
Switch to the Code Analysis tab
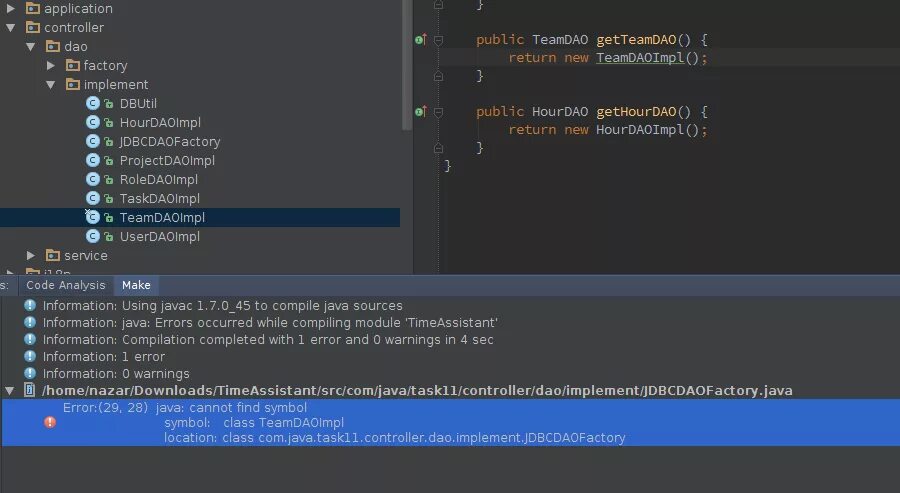66,285
